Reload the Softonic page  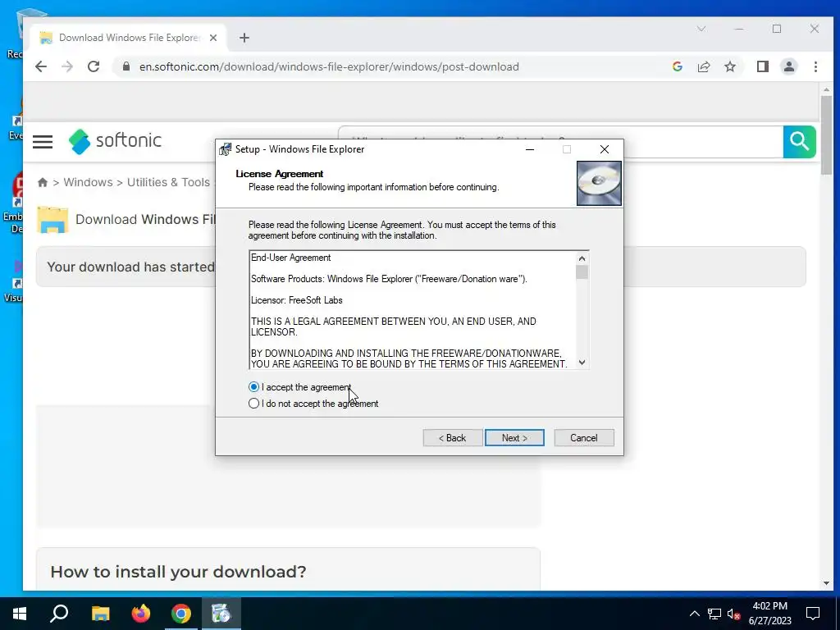coord(94,66)
